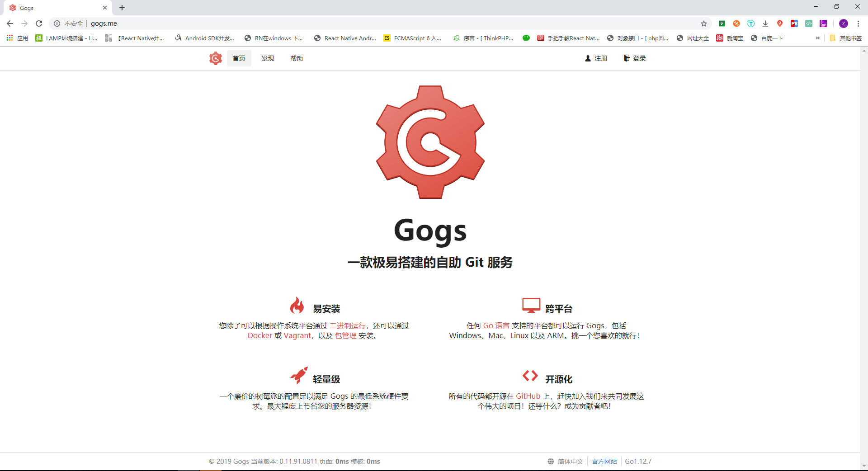Visit the 官方网站 footer link
Viewport: 868px width, 471px height.
pyautogui.click(x=604, y=462)
